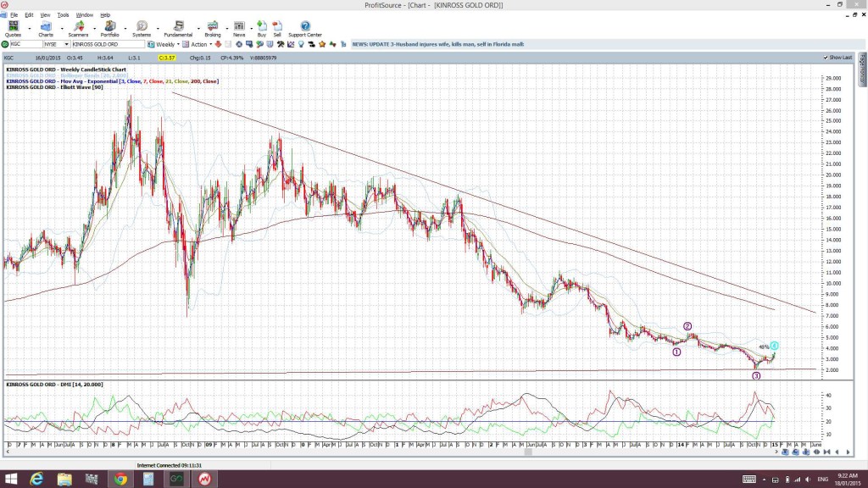The image size is (868, 488).
Task: Click the gold star favorites icon
Action: pos(322,44)
